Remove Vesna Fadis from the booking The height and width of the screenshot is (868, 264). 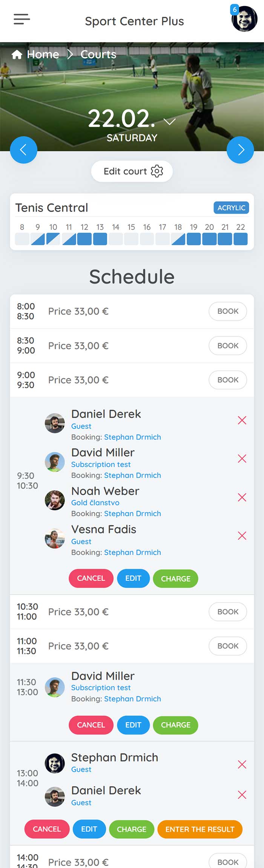tap(242, 536)
